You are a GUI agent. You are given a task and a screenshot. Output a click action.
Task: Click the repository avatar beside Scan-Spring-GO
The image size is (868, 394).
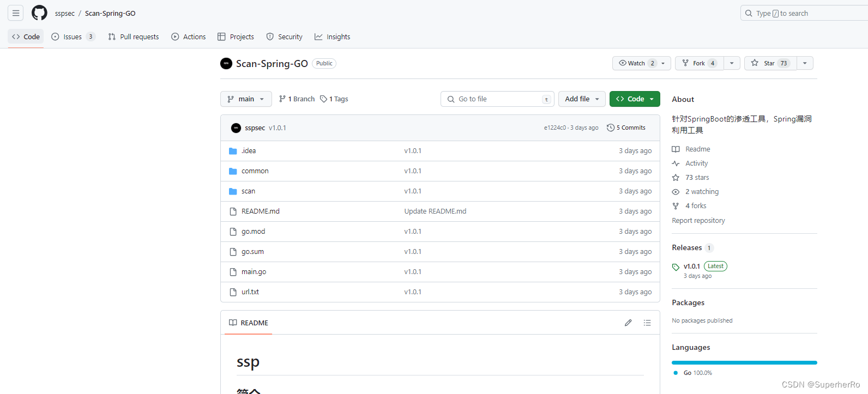pyautogui.click(x=226, y=64)
